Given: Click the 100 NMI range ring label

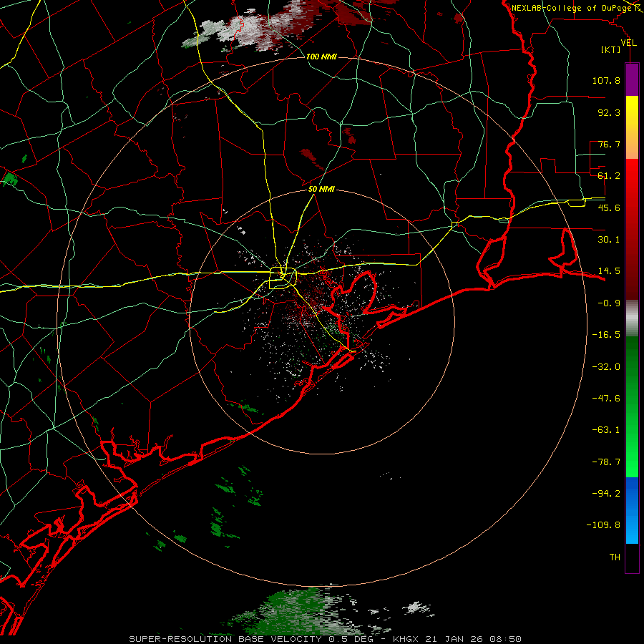Looking at the screenshot, I should (321, 57).
